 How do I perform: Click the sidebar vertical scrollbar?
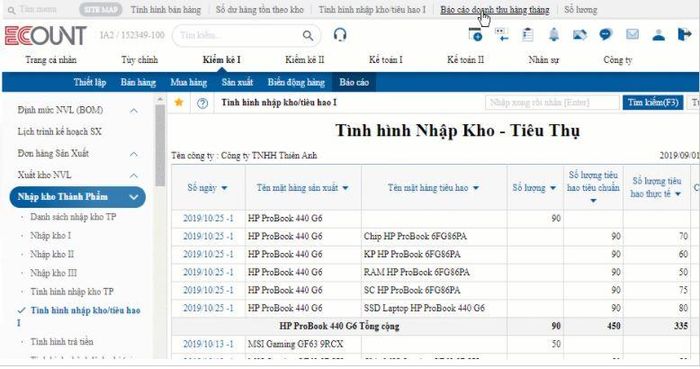click(160, 145)
